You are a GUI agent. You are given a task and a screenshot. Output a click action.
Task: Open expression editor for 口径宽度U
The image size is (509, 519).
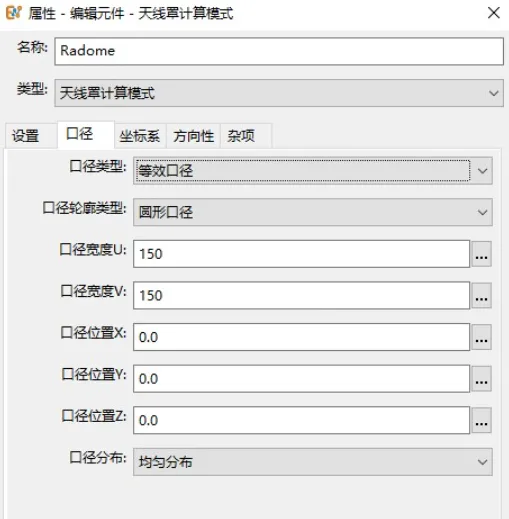tap(481, 254)
